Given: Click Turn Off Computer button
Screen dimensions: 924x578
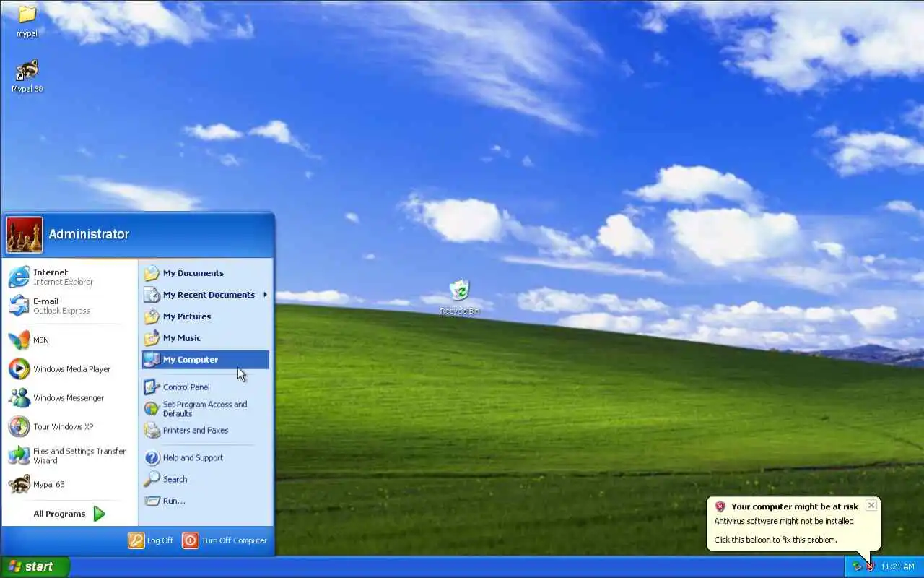Looking at the screenshot, I should coord(225,540).
